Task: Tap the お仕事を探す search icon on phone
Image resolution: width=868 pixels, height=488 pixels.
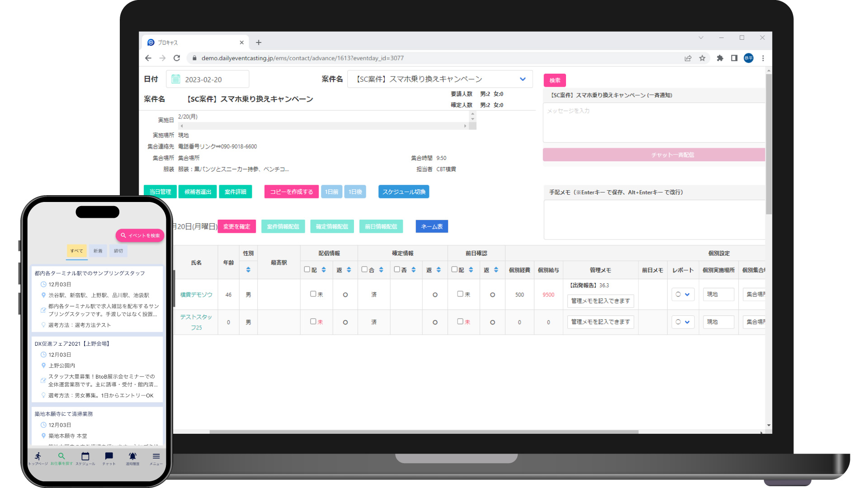Action: 61,456
